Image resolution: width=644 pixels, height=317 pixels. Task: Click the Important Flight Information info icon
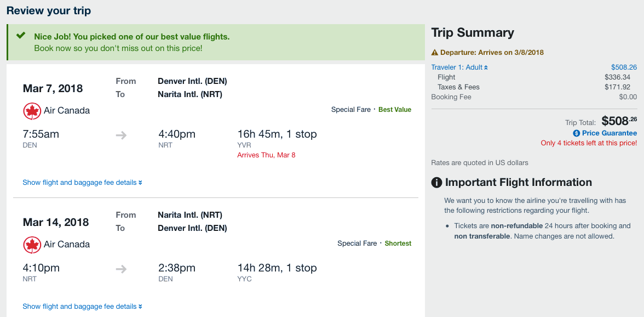coord(436,183)
